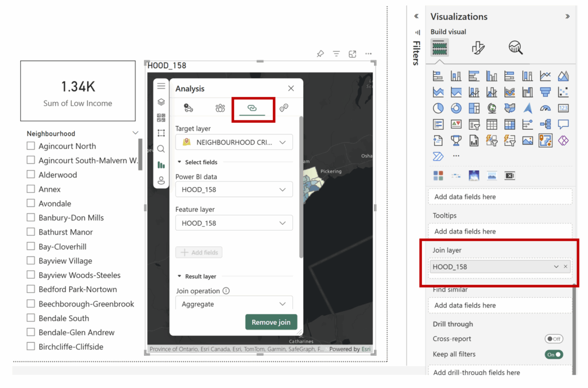
Task: Open the Basemap gallery tool
Action: click(161, 118)
